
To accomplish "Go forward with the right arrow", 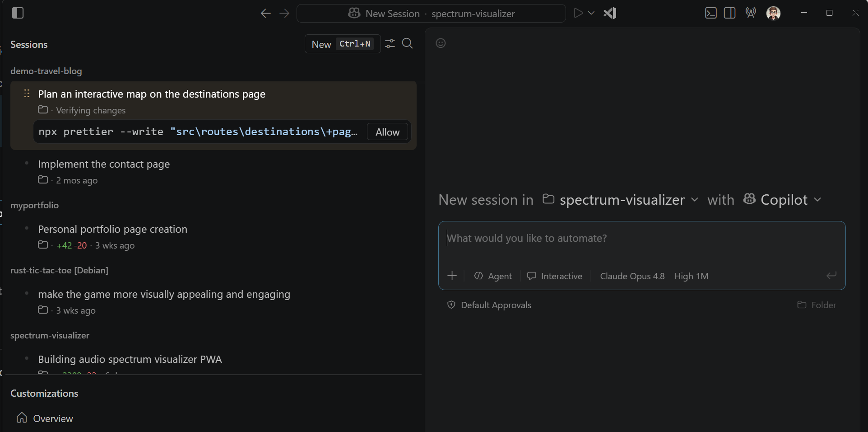I will [284, 14].
